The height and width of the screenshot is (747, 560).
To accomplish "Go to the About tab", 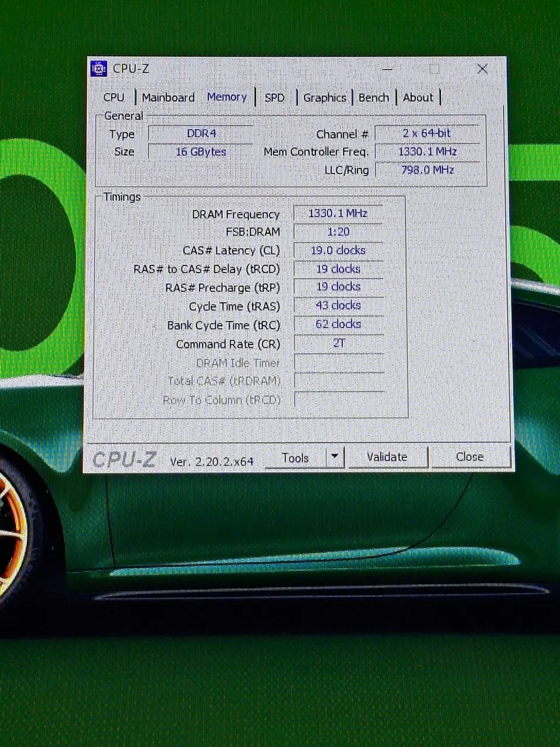I will point(418,97).
